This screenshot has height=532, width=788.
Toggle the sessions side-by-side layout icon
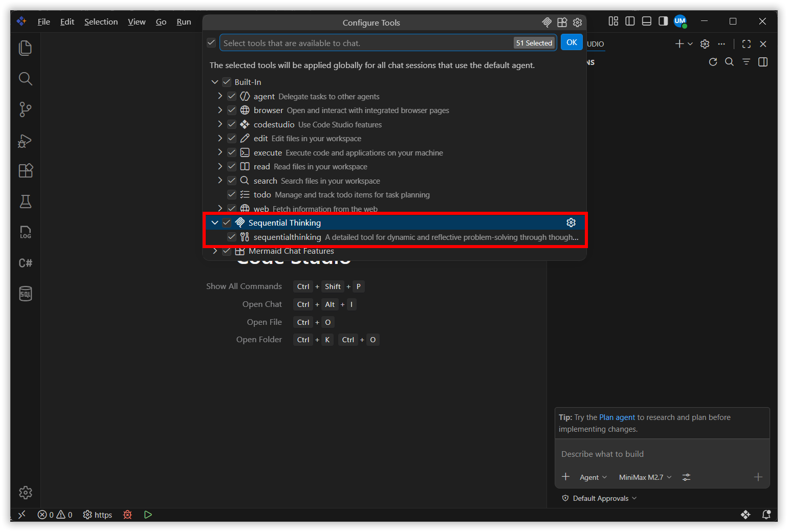(x=763, y=62)
